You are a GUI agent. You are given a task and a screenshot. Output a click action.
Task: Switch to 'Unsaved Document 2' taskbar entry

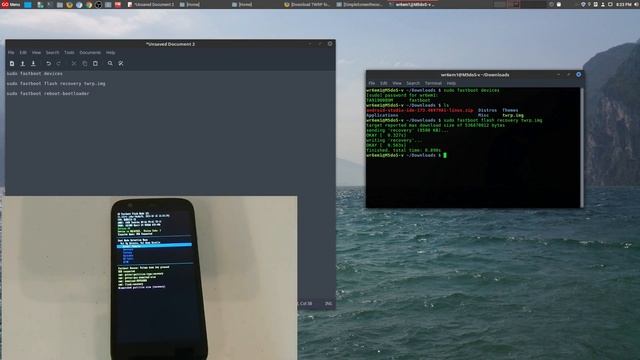coord(151,4)
